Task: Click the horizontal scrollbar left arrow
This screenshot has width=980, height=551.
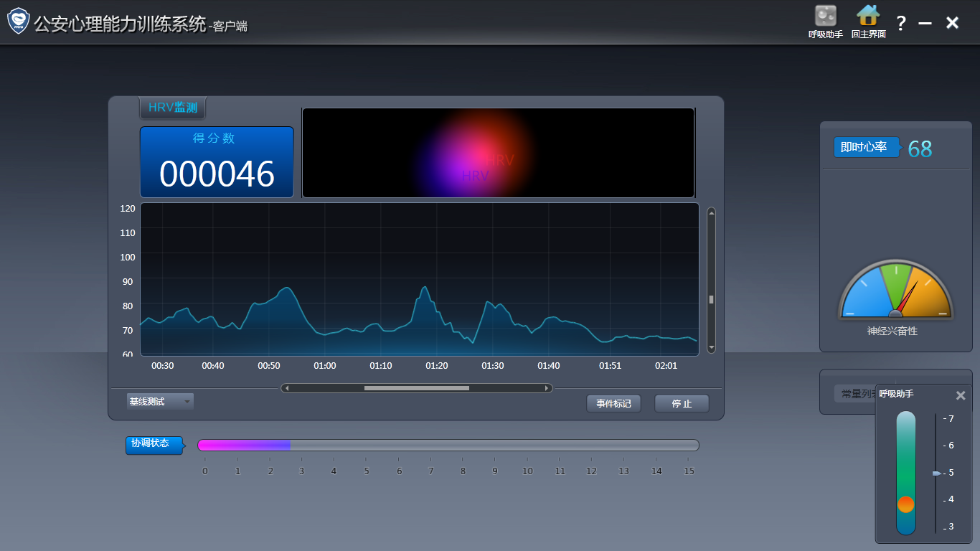Action: [x=287, y=388]
